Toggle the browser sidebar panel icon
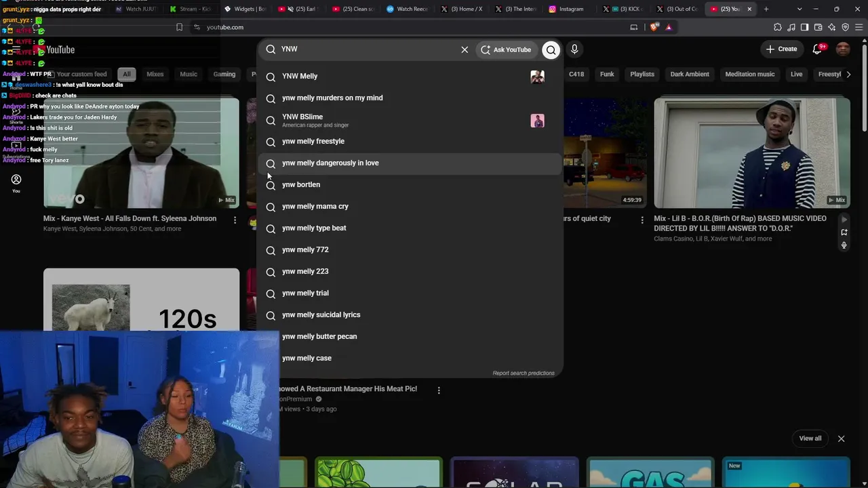Image resolution: width=868 pixels, height=488 pixels. tap(804, 27)
